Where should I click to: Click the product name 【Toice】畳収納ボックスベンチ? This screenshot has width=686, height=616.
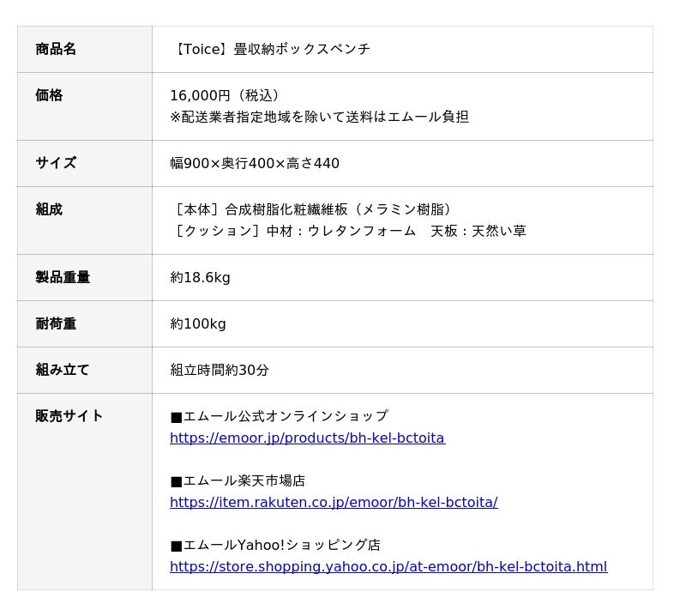tap(270, 49)
